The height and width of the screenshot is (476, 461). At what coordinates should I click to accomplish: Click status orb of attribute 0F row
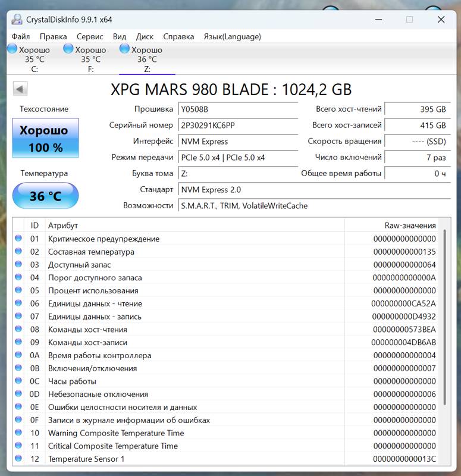pos(18,419)
